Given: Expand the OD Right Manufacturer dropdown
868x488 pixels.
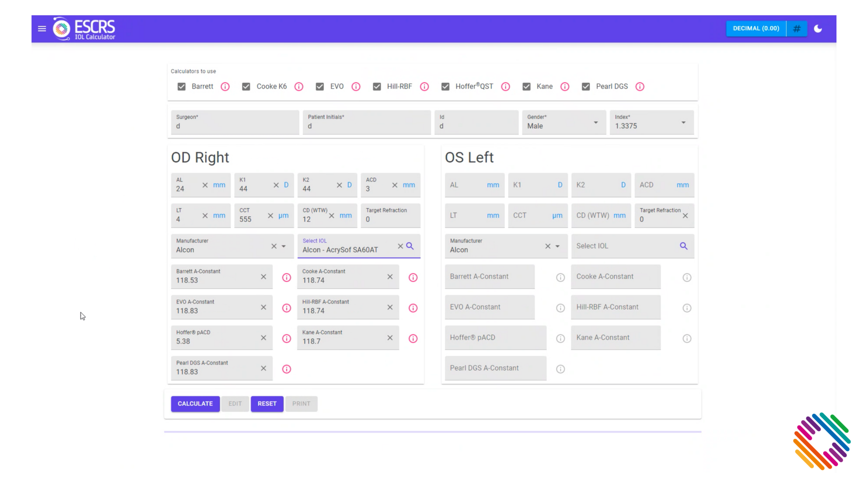Looking at the screenshot, I should (283, 245).
